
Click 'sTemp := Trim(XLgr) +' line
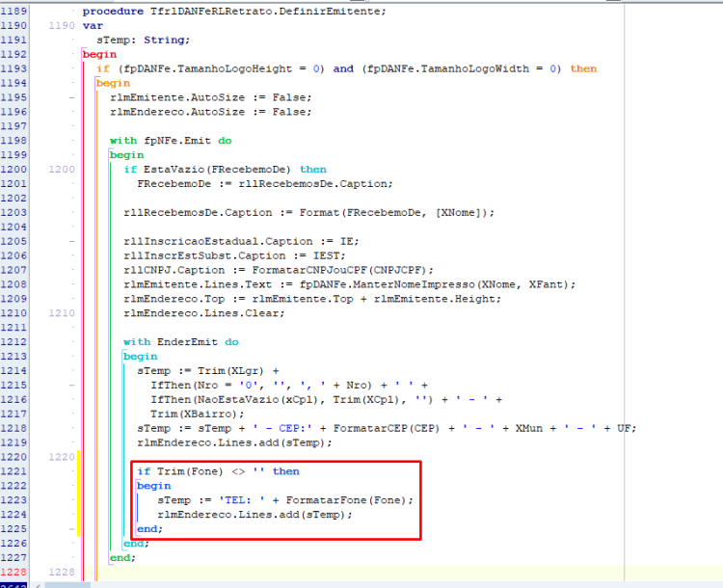coord(208,371)
